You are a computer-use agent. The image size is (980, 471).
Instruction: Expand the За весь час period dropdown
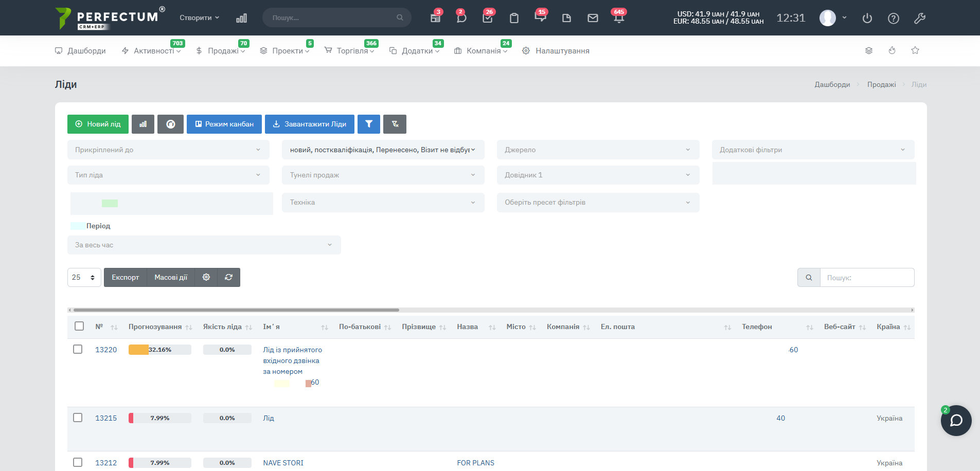coord(204,245)
